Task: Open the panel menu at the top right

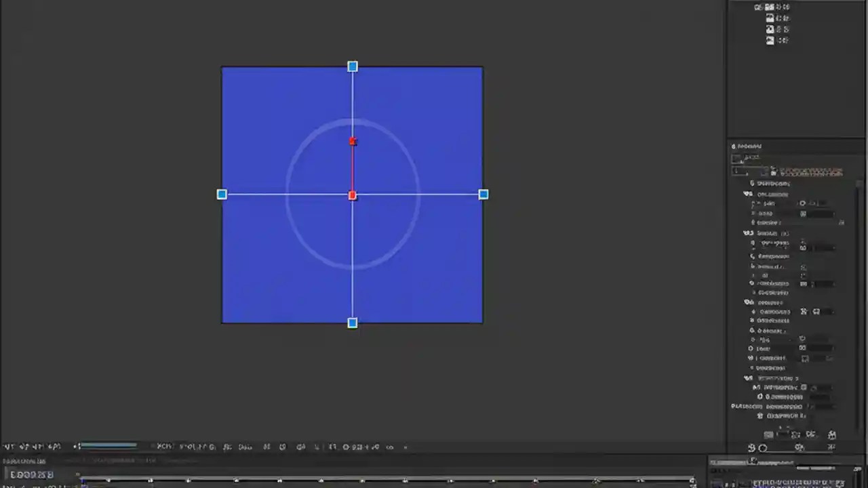Action: [x=860, y=146]
